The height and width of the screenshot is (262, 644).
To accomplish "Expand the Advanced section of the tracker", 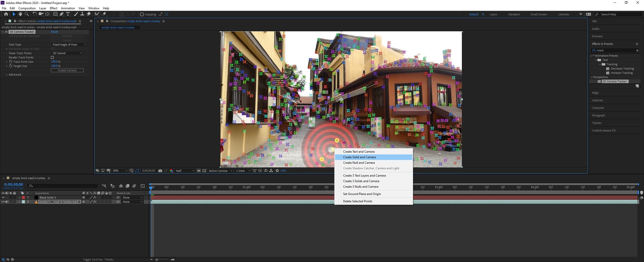I will click(7, 75).
